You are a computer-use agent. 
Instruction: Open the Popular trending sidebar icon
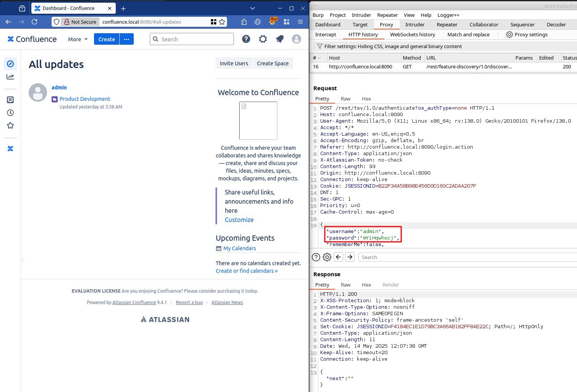click(x=10, y=77)
